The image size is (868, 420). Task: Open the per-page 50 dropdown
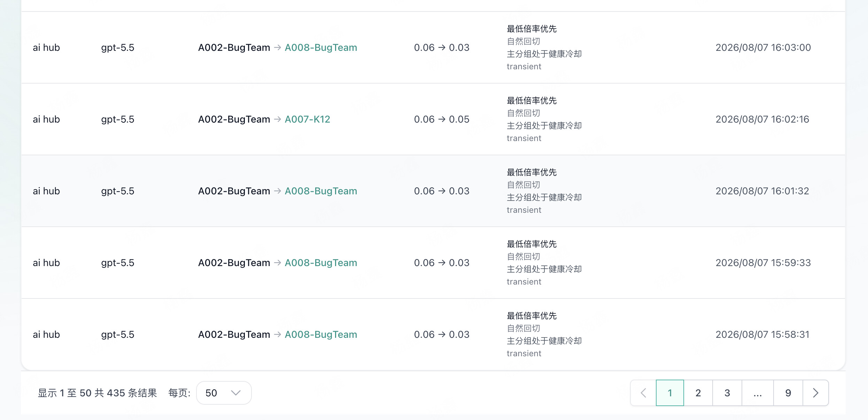tap(224, 393)
